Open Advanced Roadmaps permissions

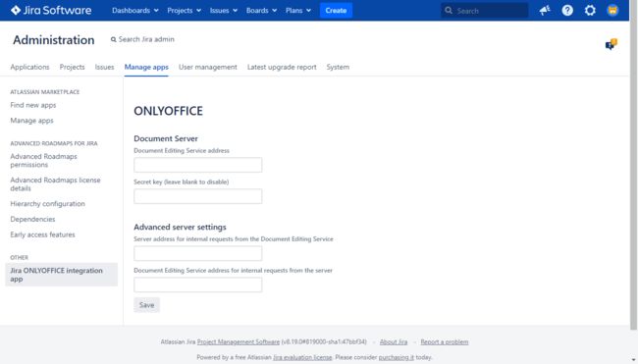tap(43, 160)
